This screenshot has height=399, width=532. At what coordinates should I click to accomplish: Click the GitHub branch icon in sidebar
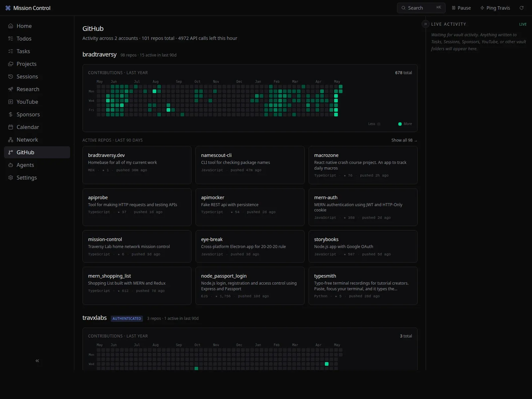pyautogui.click(x=11, y=152)
